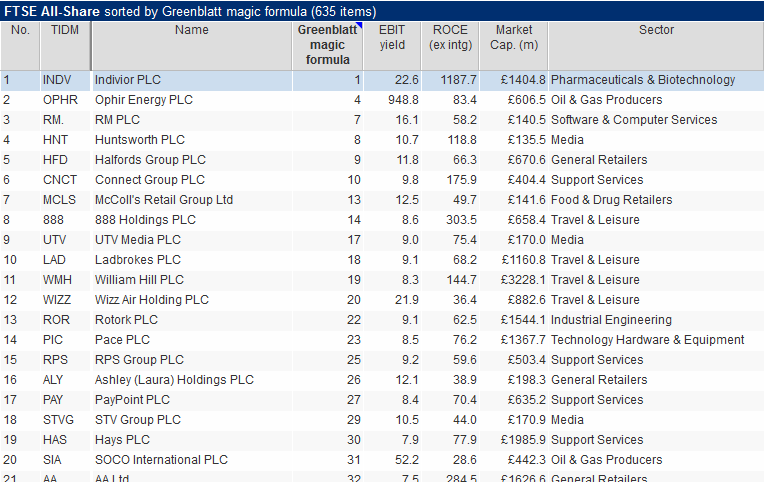Image resolution: width=764 pixels, height=482 pixels.
Task: Click market cap £1985.9 for Hays
Action: coord(523,440)
